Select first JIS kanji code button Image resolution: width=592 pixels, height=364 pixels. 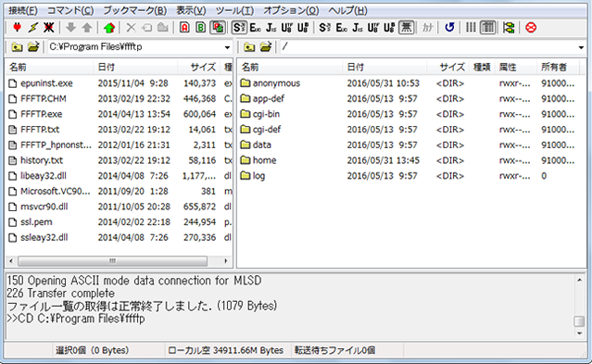pyautogui.click(x=271, y=28)
